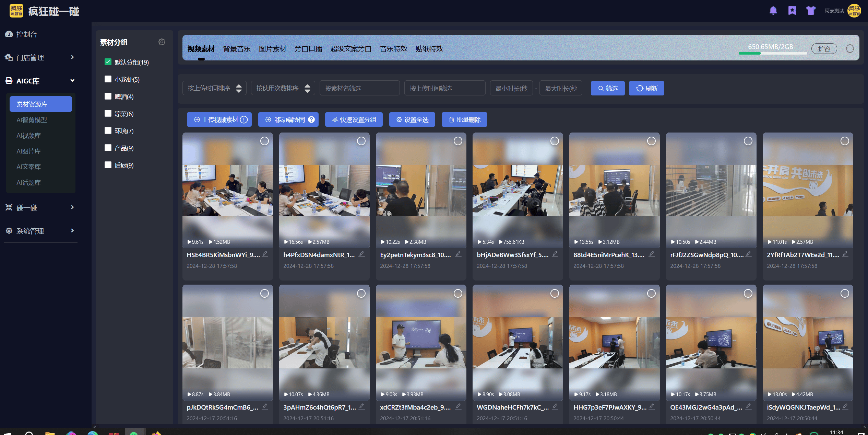This screenshot has width=868, height=435.
Task: Select the 9.61s video's circle selector
Action: click(264, 141)
